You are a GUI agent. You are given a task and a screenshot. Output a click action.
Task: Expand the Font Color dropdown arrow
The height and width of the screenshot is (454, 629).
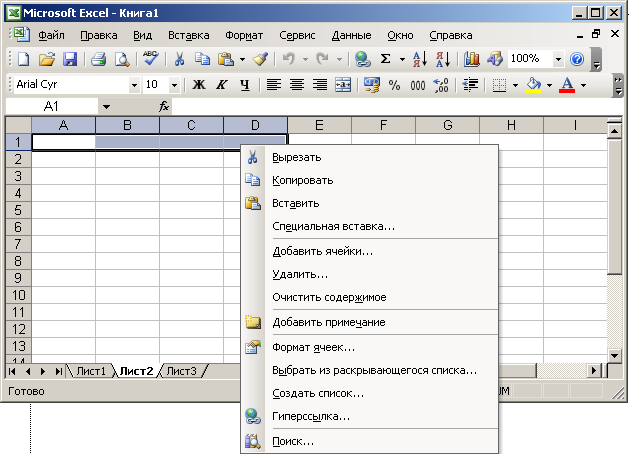pyautogui.click(x=584, y=85)
